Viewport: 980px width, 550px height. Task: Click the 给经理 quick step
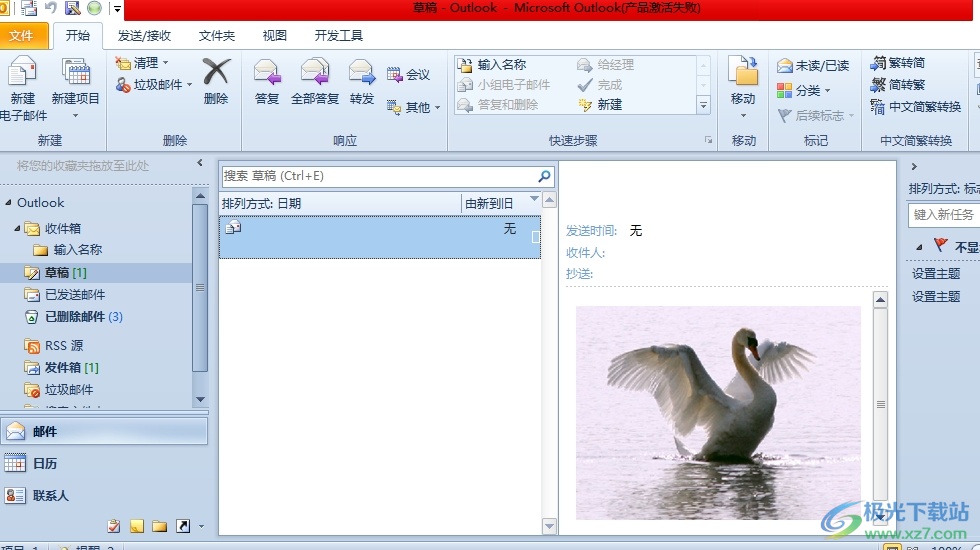606,65
